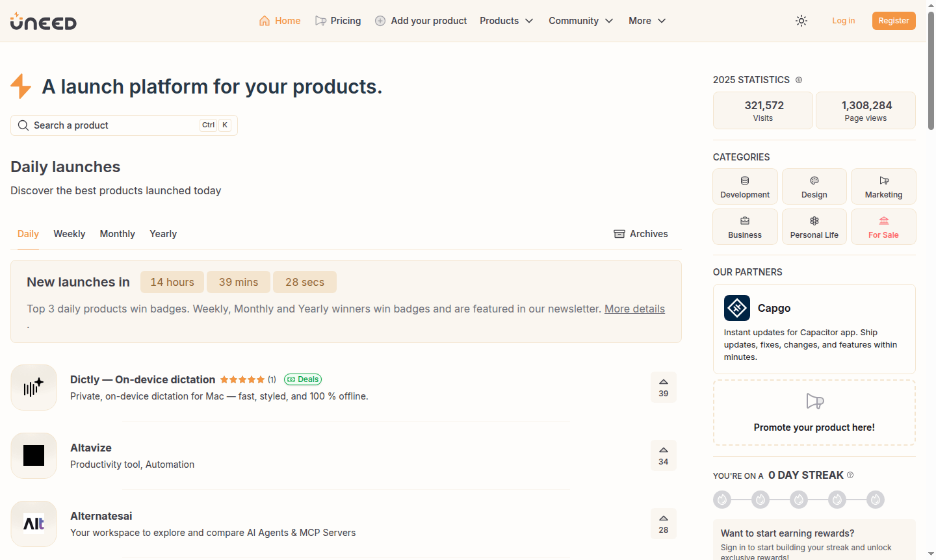Upvote the Altavize product
This screenshot has height=560, width=936.
(663, 455)
